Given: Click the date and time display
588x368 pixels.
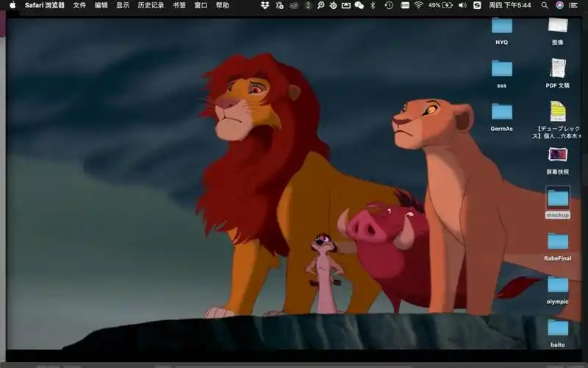Looking at the screenshot, I should (510, 5).
